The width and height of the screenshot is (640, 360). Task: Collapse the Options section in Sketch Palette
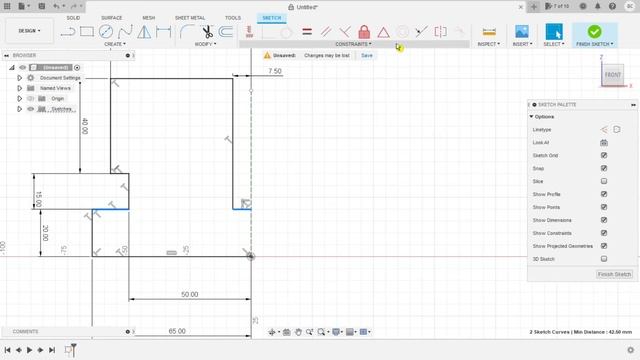coord(531,117)
